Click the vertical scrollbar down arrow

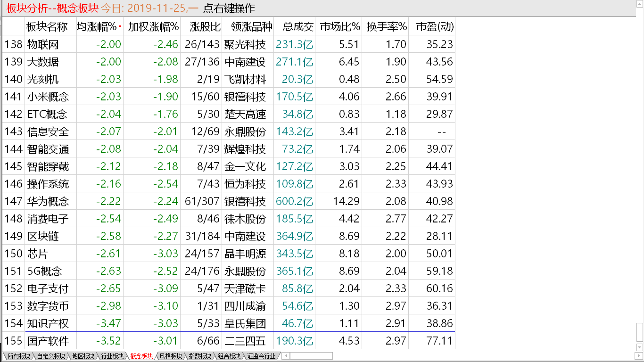(639, 348)
